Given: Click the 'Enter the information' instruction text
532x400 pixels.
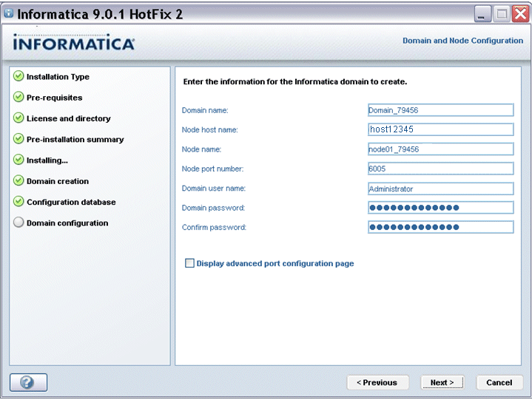Looking at the screenshot, I should click(295, 81).
